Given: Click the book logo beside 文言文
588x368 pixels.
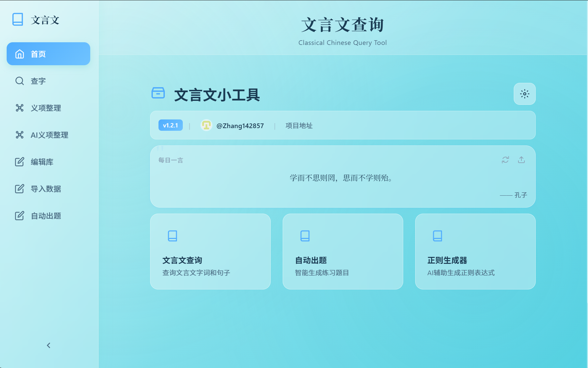Looking at the screenshot, I should tap(18, 20).
